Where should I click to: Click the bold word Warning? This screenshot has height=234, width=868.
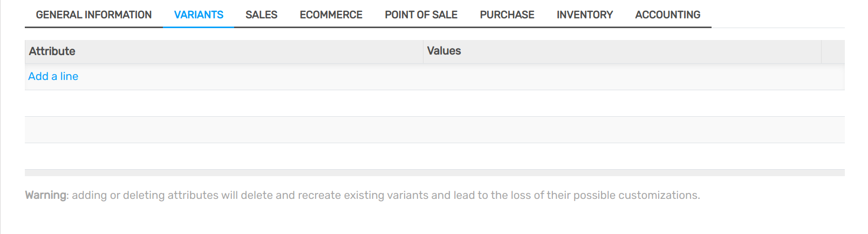(46, 195)
